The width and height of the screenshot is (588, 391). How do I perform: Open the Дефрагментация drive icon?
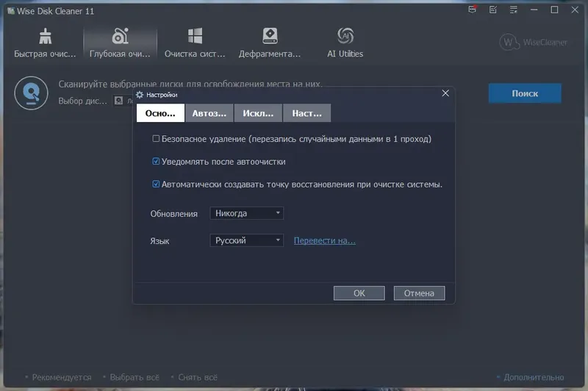(x=270, y=36)
